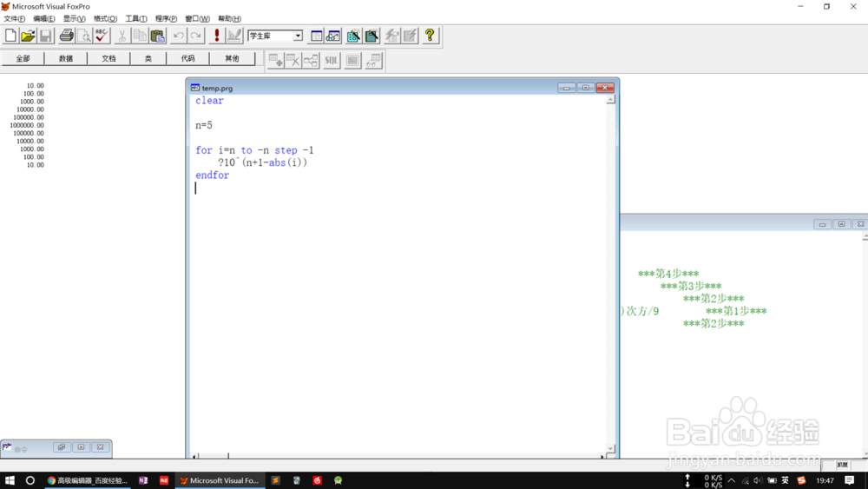Viewport: 868px width, 489px height.
Task: Close the temp.prg editor window
Action: coord(605,88)
